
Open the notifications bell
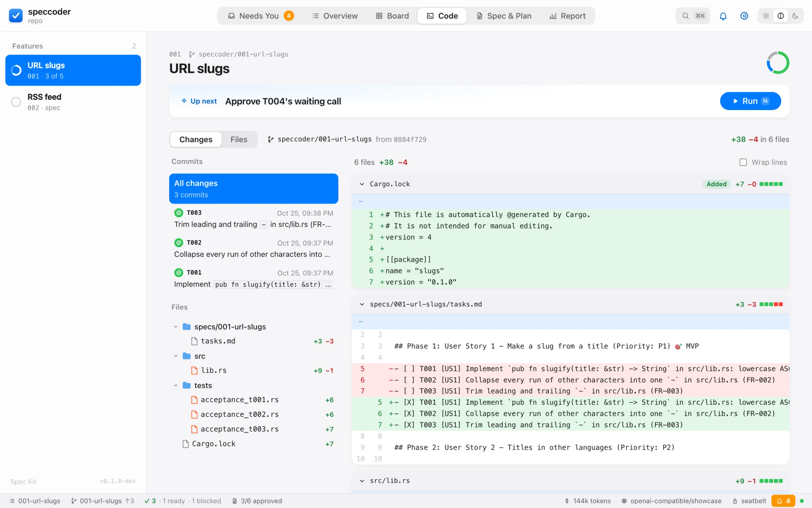click(x=723, y=16)
